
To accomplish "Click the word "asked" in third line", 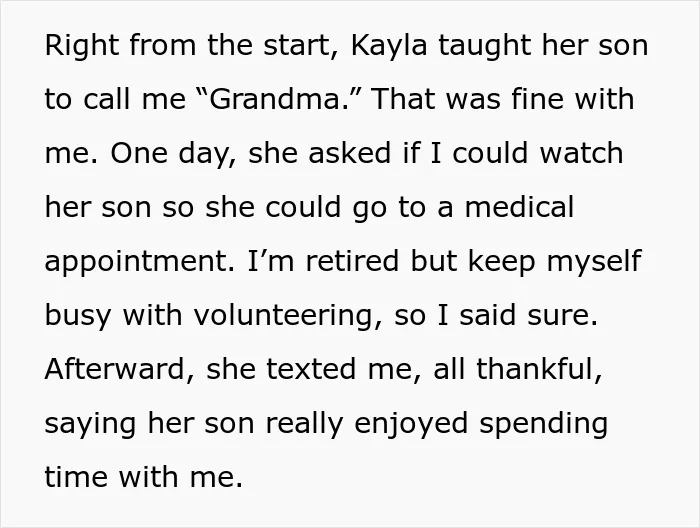I will 350,153.
